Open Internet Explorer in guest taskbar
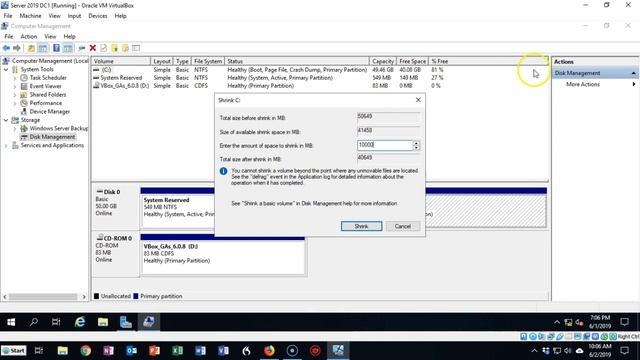 (80, 322)
